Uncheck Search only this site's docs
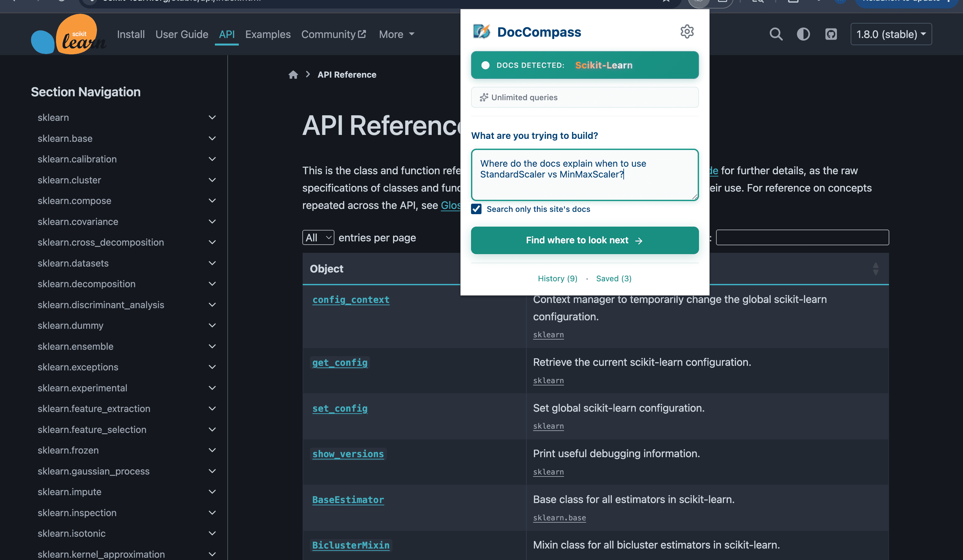The height and width of the screenshot is (560, 963). coord(476,209)
